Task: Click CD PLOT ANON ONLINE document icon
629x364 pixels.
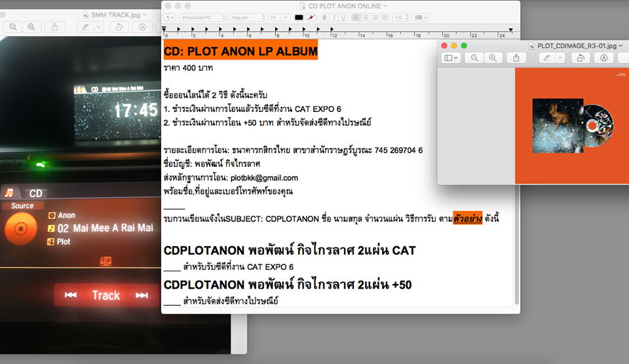Action: pos(303,6)
